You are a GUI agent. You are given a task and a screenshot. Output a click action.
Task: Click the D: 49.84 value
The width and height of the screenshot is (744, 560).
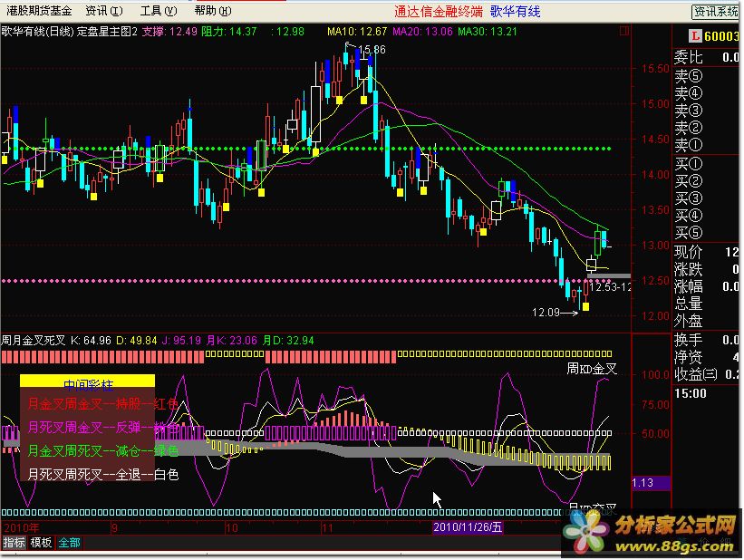click(x=137, y=341)
